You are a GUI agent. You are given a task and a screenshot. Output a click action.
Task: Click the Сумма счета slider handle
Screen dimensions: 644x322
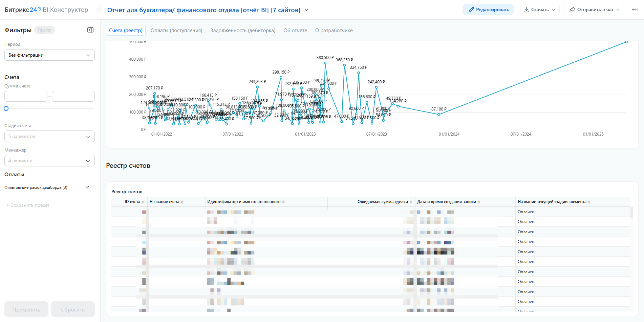pos(6,108)
